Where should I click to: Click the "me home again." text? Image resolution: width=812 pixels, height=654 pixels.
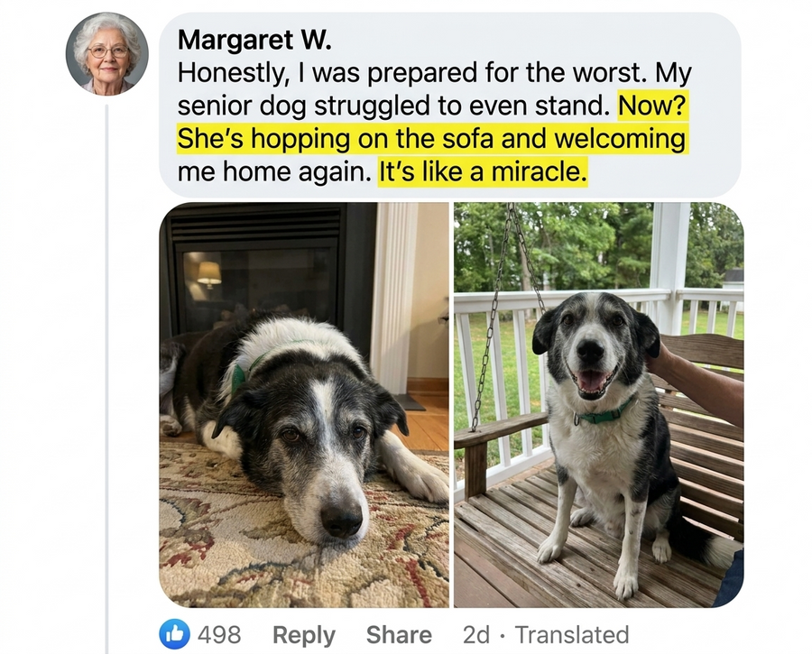274,172
